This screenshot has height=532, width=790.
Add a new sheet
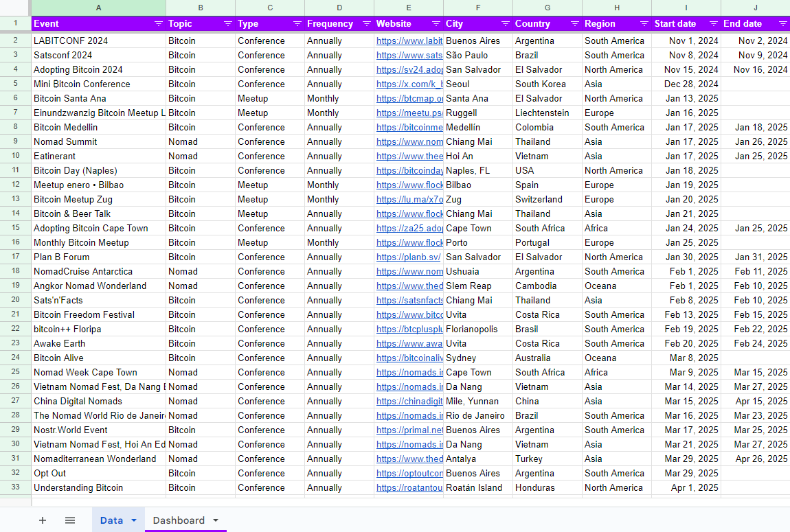click(x=43, y=520)
